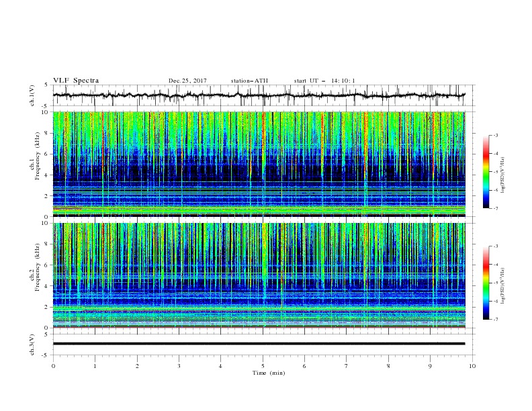Click tick label '4' on Time axis
The height and width of the screenshot is (411, 532).
pyautogui.click(x=220, y=366)
